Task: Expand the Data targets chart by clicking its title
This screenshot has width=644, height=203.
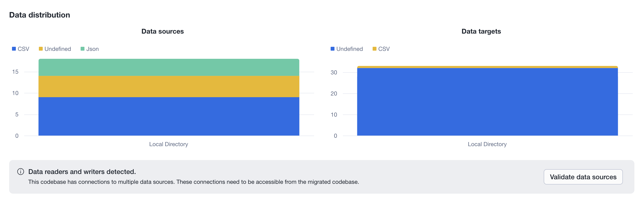Action: pyautogui.click(x=481, y=31)
